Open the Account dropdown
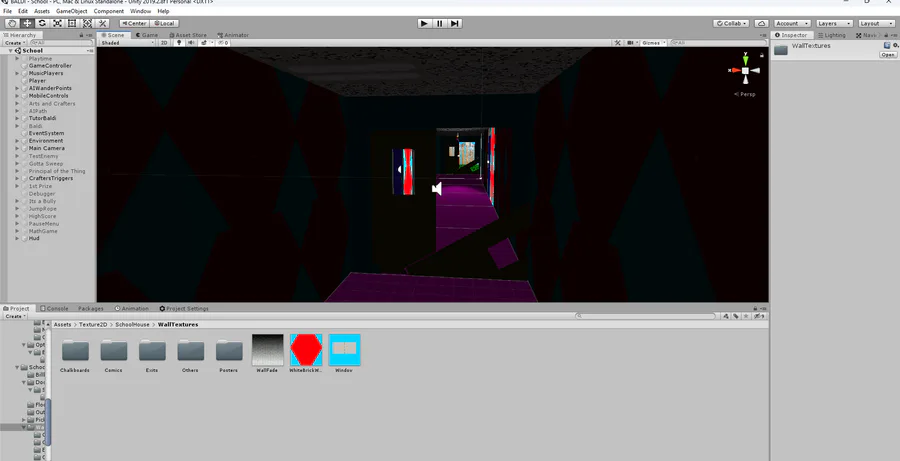Image resolution: width=900 pixels, height=461 pixels. 792,24
